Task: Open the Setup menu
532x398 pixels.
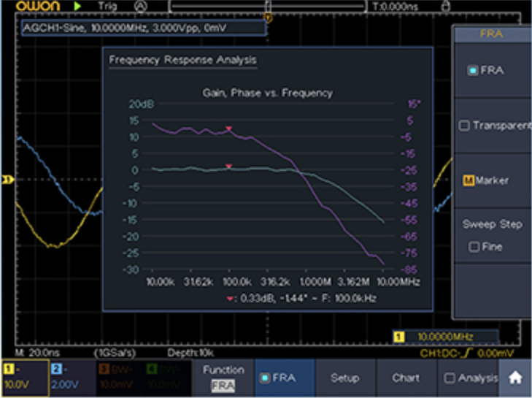Action: coord(344,378)
